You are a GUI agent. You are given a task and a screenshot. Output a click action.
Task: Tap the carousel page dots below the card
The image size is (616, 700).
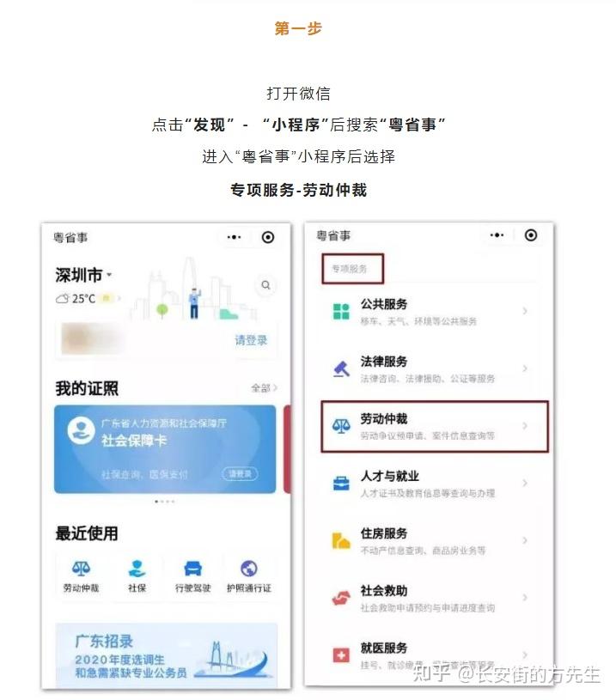164,502
